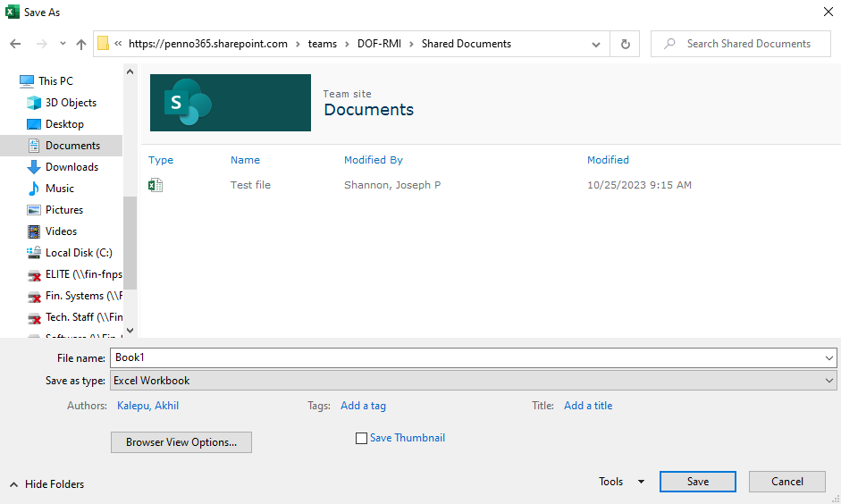841x504 pixels.
Task: Click the ELITE disconnected drive icon
Action: pyautogui.click(x=34, y=275)
